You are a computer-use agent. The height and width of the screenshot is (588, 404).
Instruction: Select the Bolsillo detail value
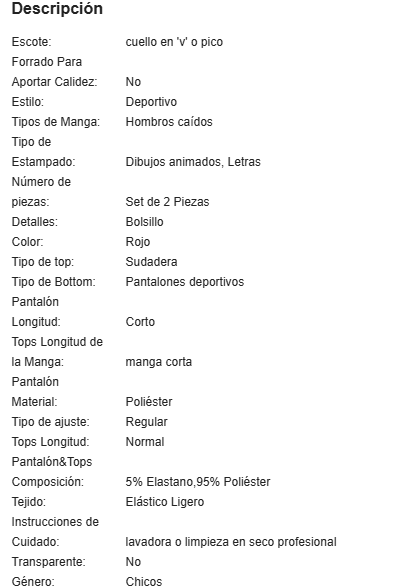(x=144, y=222)
